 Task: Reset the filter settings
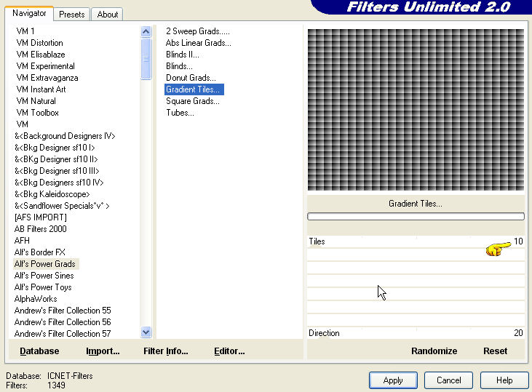click(495, 351)
